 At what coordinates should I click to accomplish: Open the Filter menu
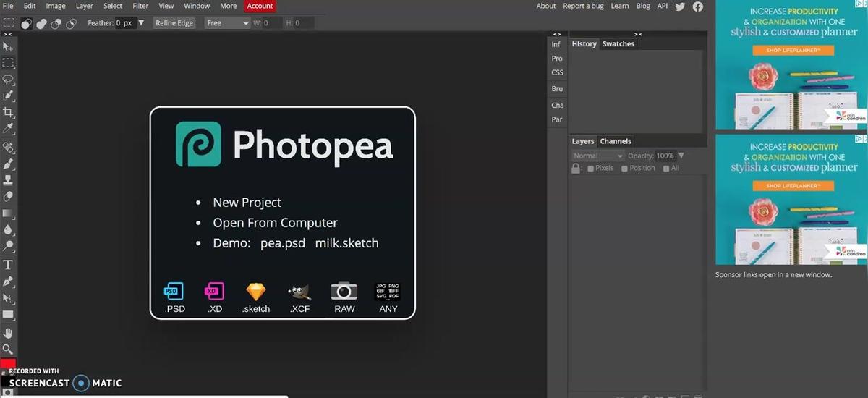point(140,6)
